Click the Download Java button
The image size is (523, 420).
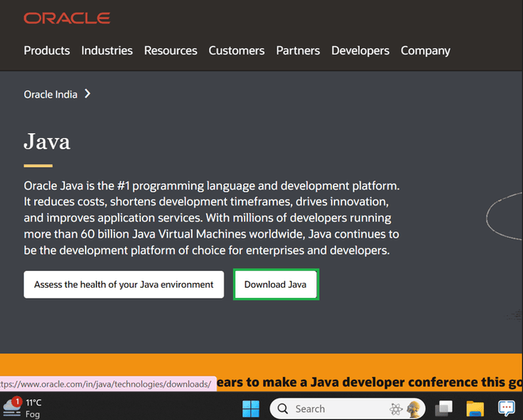pos(276,284)
